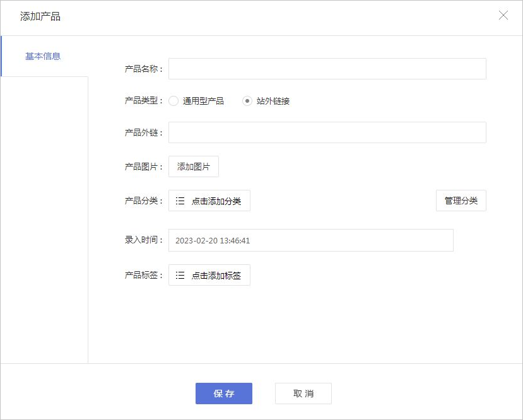Close the 添加产品 dialog with the X icon
The height and width of the screenshot is (420, 523).
click(x=503, y=15)
